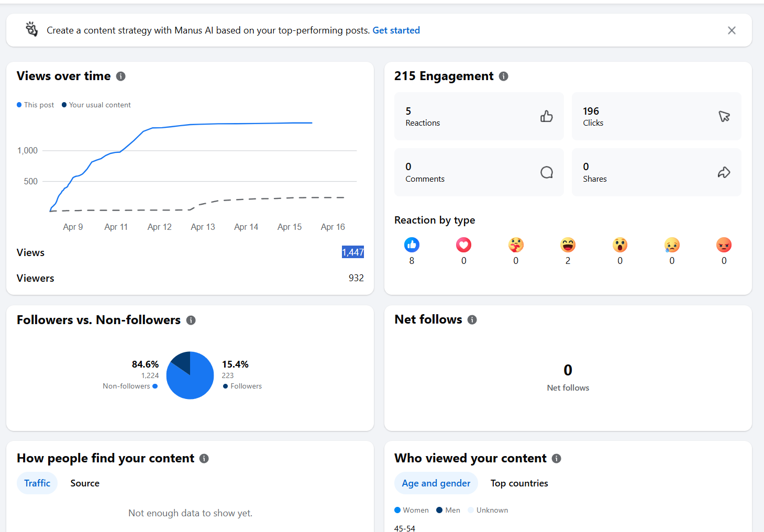Switch to the Source tab
The image size is (764, 532).
click(85, 483)
